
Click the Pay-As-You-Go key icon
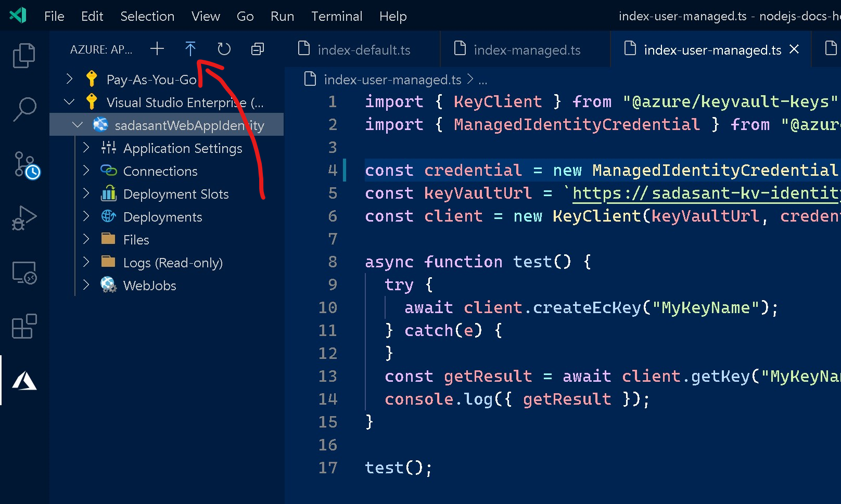[92, 79]
